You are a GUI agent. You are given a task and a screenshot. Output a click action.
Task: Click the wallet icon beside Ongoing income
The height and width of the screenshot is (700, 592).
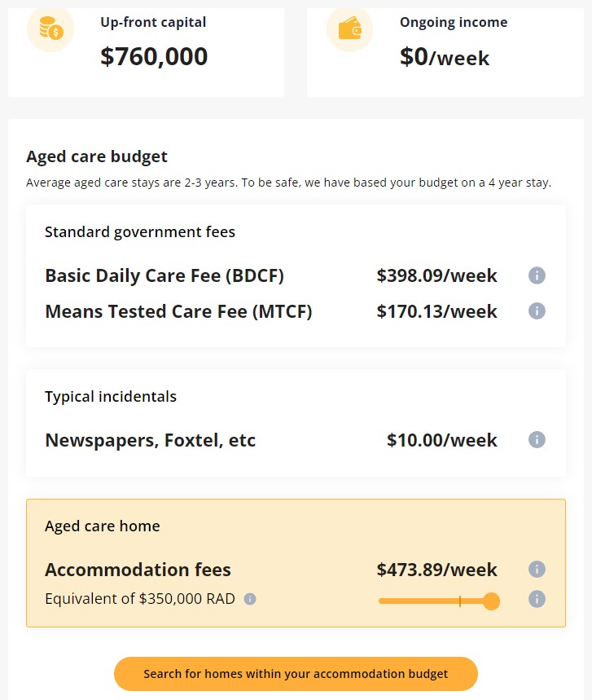pyautogui.click(x=349, y=29)
